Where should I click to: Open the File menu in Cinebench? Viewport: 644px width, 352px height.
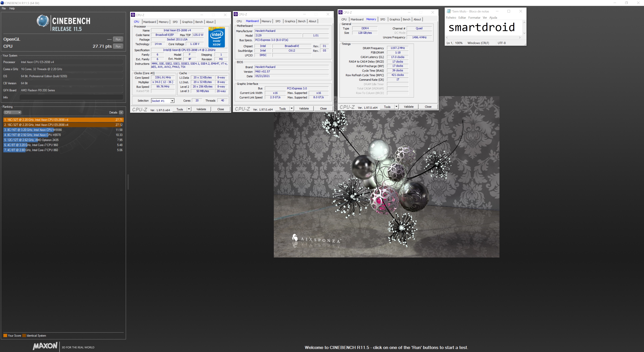click(x=4, y=8)
